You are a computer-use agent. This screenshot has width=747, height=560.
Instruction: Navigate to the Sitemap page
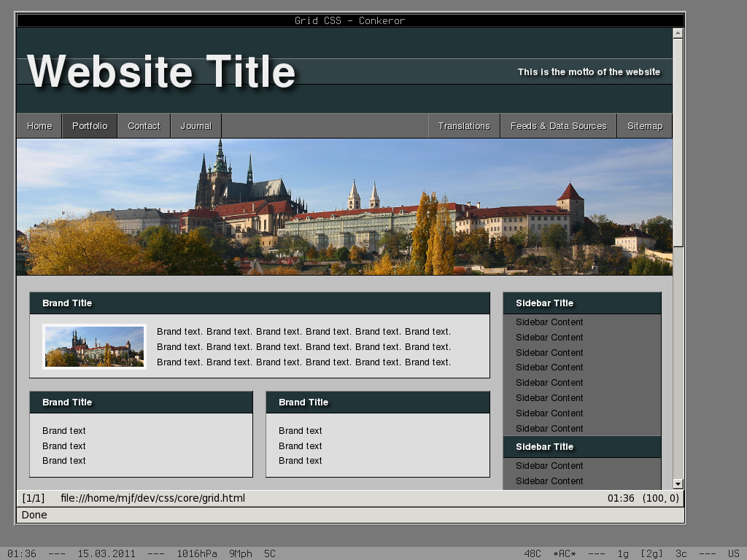(x=644, y=126)
